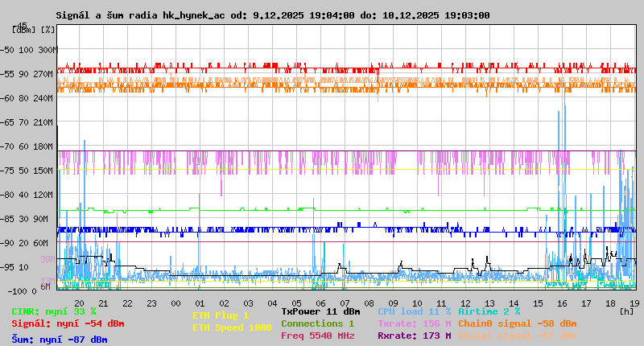644x346 pixels.
Task: Click the '06' hour tick label
Action: point(320,303)
